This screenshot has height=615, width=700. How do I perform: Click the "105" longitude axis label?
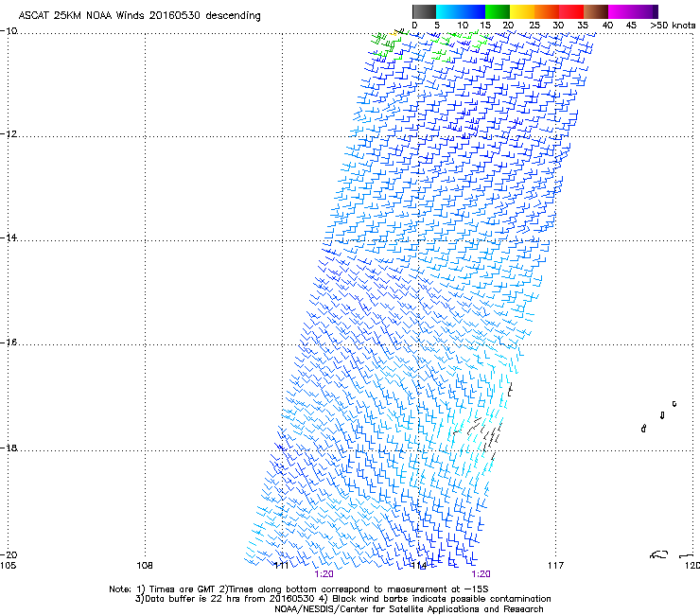(x=8, y=566)
